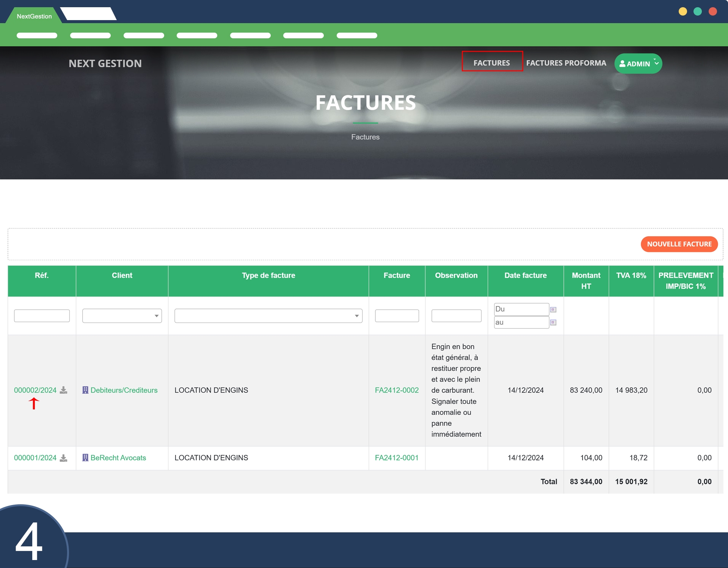Click the user icon in ADMIN button
Viewport: 728px width, 568px height.
click(x=622, y=64)
